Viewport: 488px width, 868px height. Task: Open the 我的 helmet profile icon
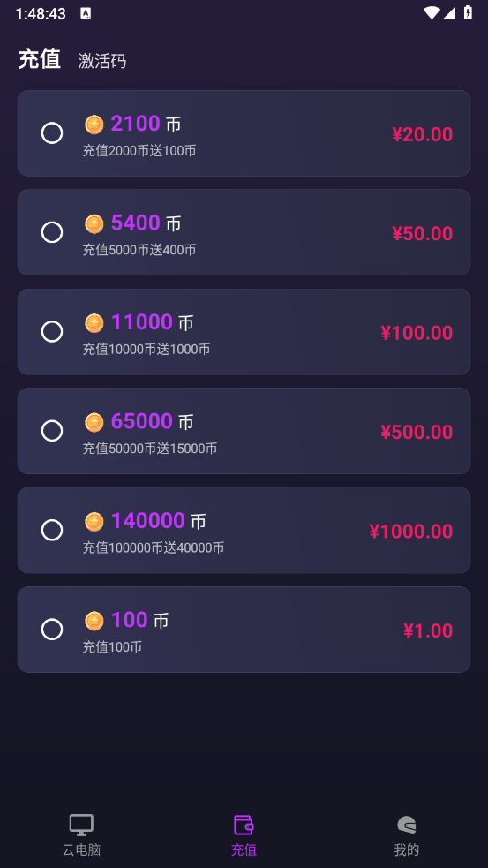407,825
